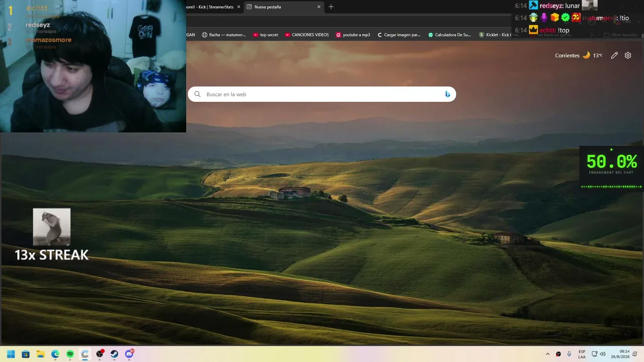This screenshot has width=644, height=362.
Task: Click the Bing icon in the search box
Action: click(x=447, y=94)
